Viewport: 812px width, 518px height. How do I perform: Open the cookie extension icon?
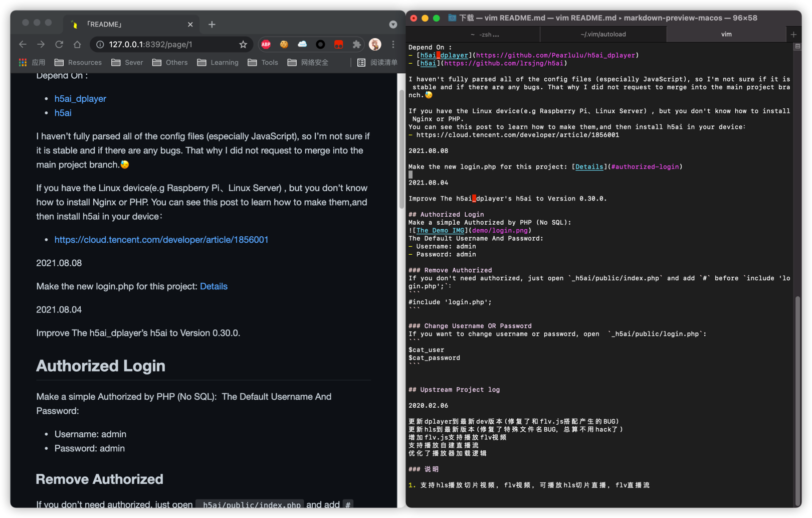point(284,44)
